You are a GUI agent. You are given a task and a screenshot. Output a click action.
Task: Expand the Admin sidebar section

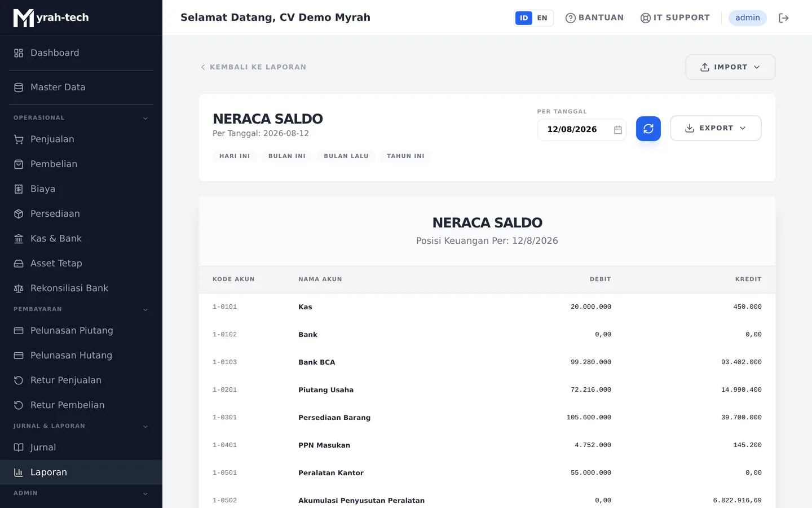(x=145, y=494)
